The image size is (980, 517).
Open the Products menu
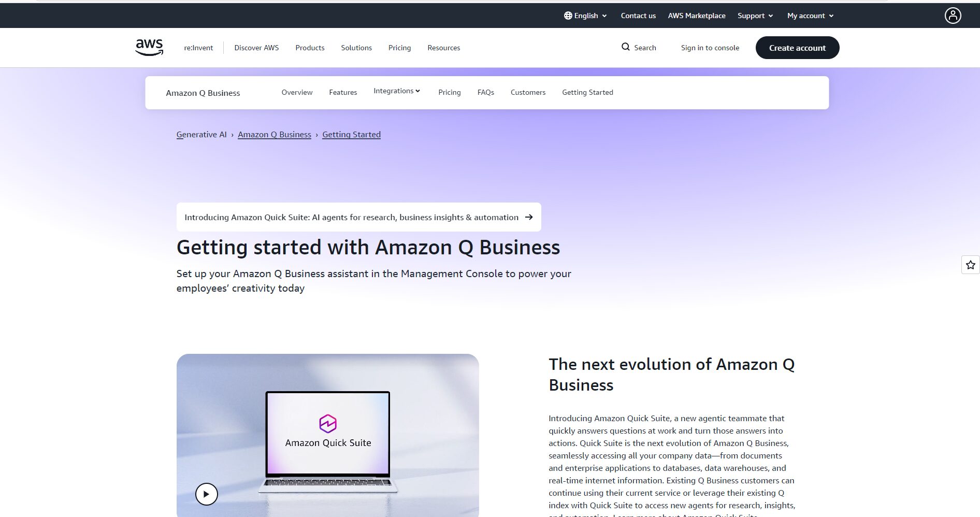click(x=310, y=48)
